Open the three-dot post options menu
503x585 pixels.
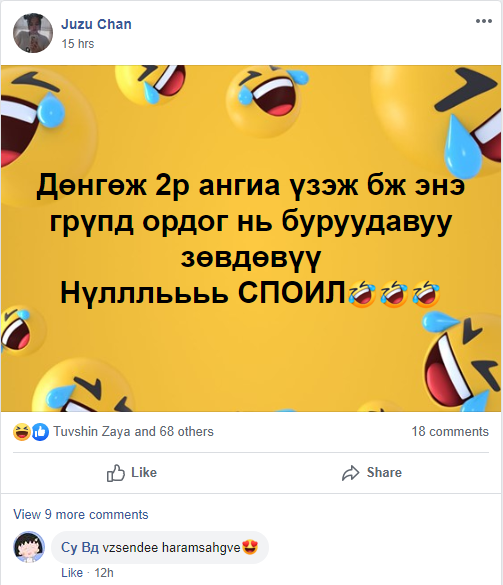pos(484,21)
